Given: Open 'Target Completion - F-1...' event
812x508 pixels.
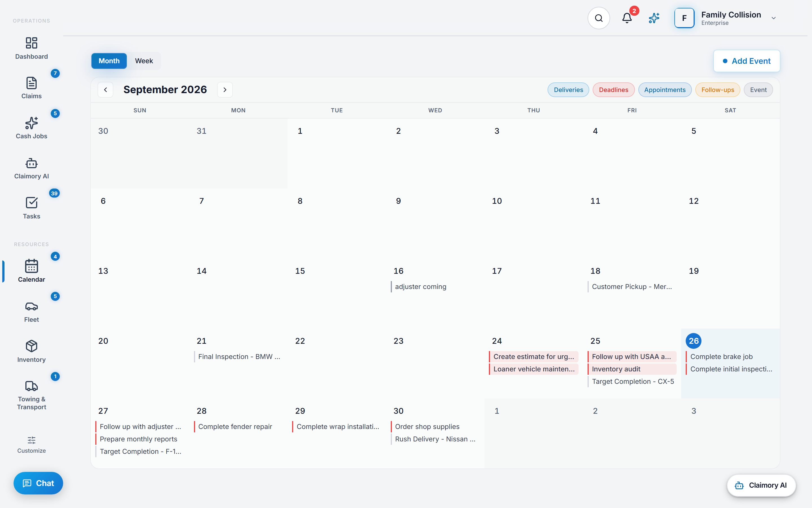Looking at the screenshot, I should click(140, 451).
